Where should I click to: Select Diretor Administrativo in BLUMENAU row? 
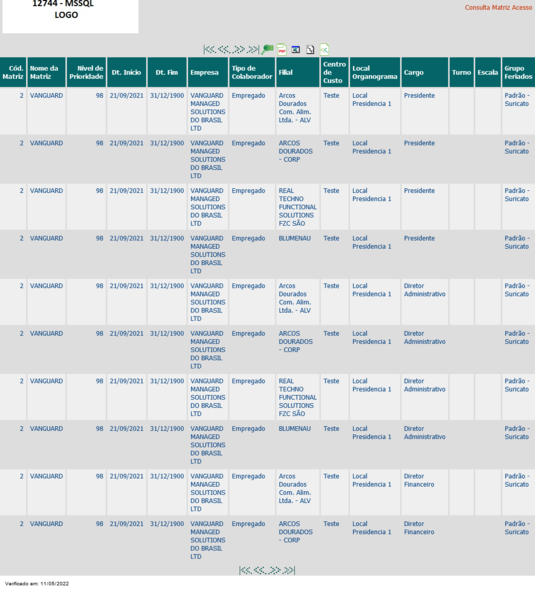424,433
